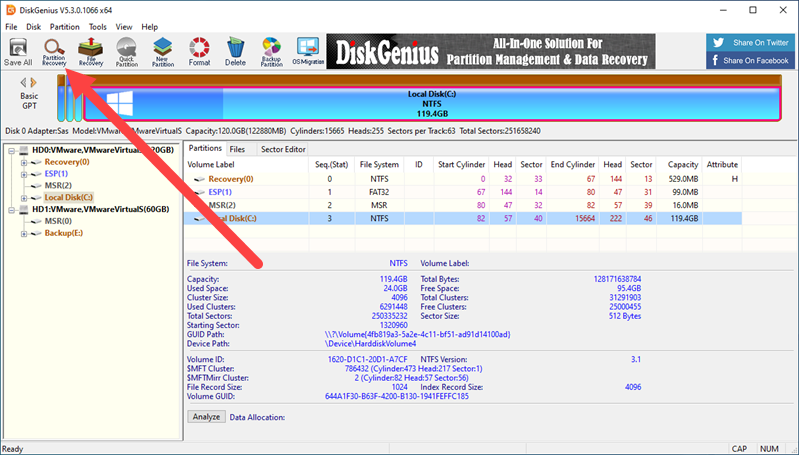
Task: Click the GUID Path volume value
Action: (417, 335)
